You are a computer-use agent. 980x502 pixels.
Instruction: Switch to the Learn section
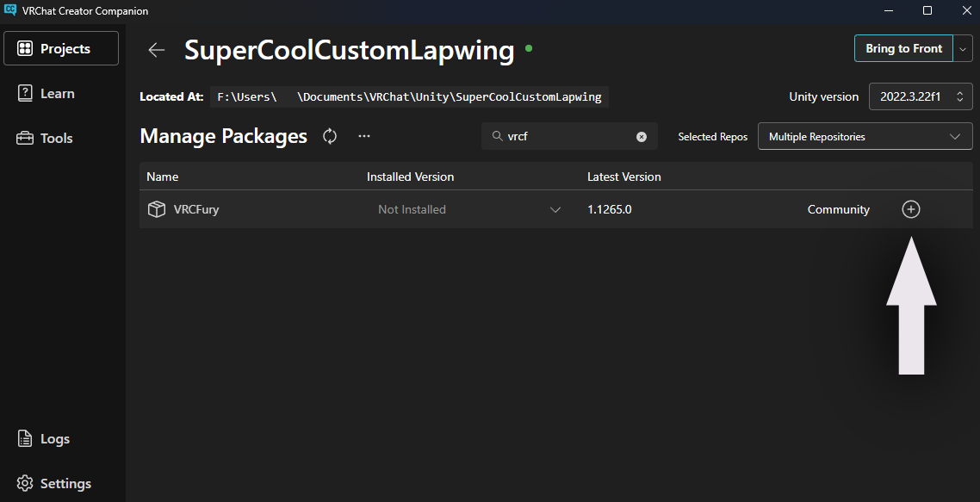57,94
